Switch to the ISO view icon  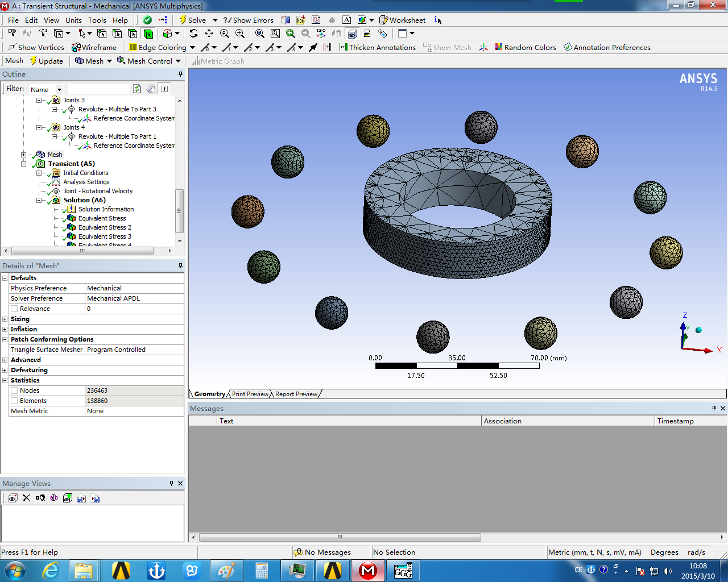[x=321, y=34]
